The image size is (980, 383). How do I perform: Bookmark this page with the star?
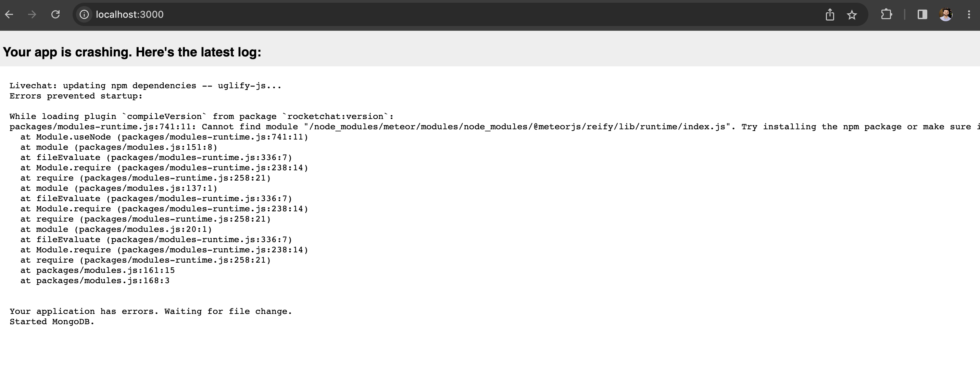[x=852, y=14]
